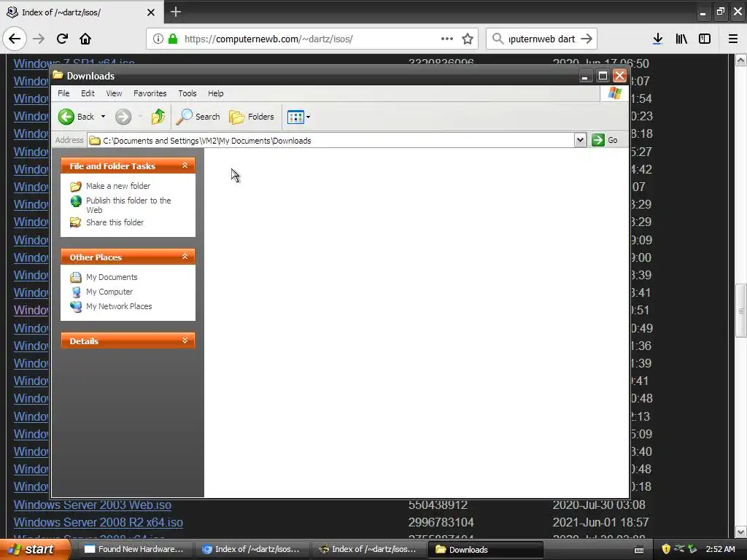Open the page actions three-dot menu
This screenshot has width=747, height=560.
pyautogui.click(x=447, y=39)
